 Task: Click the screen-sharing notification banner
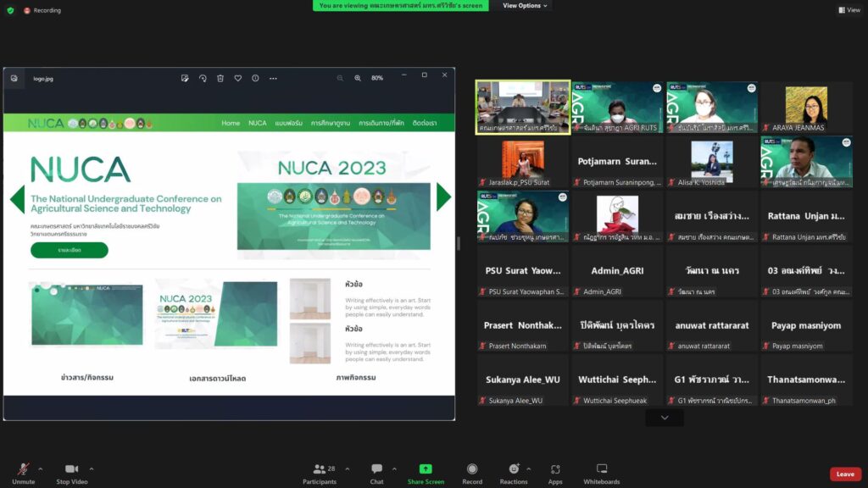click(401, 6)
